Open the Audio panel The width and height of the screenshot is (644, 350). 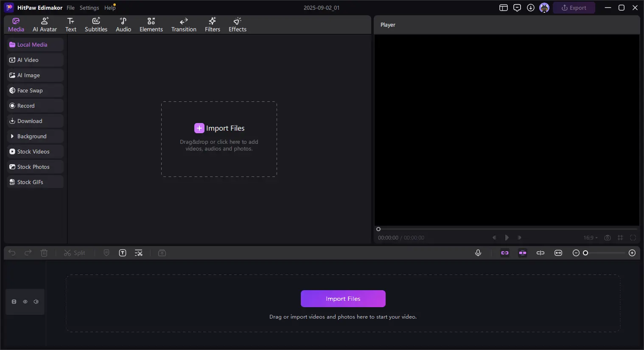pyautogui.click(x=123, y=24)
